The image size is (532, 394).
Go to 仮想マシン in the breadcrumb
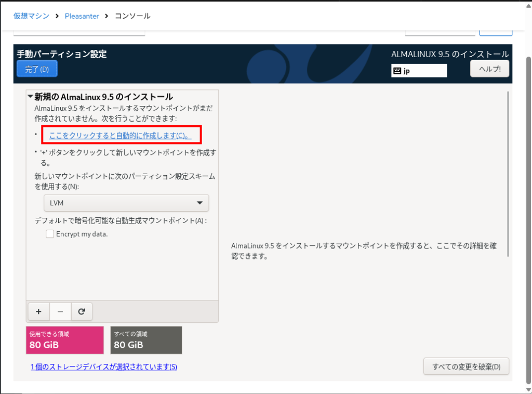click(32, 16)
